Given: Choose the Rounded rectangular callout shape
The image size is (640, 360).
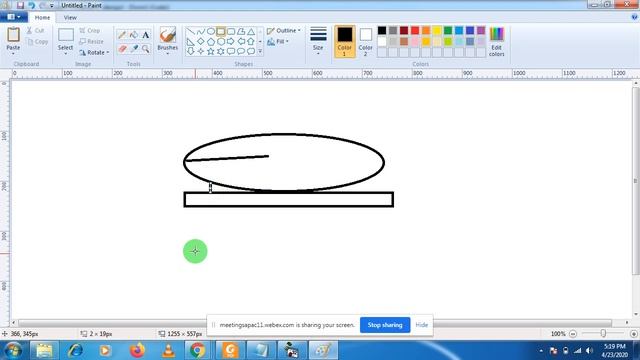Looking at the screenshot, I should (x=231, y=51).
